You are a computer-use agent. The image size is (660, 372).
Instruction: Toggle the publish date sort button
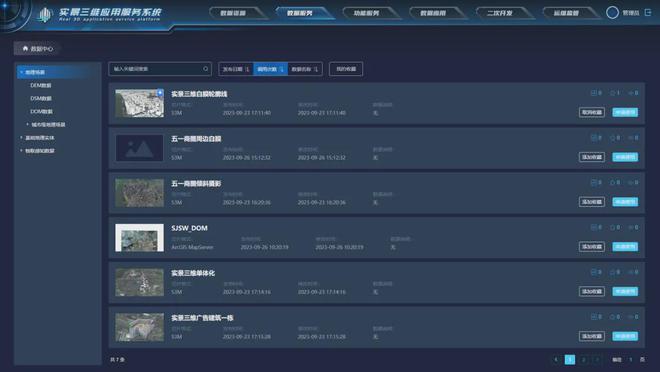(236, 69)
